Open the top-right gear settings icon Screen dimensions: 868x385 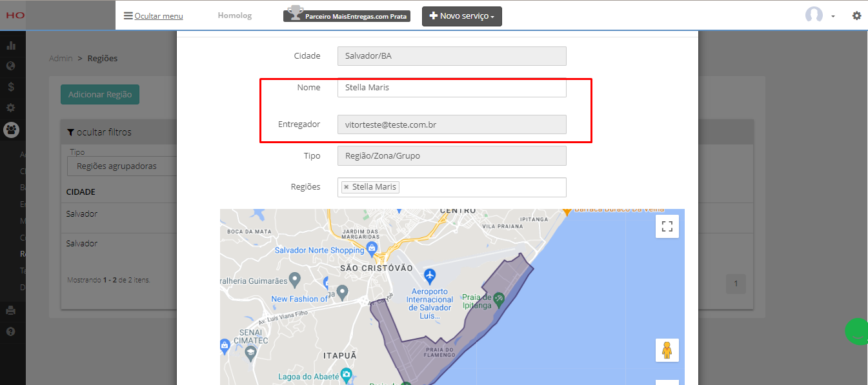[856, 15]
